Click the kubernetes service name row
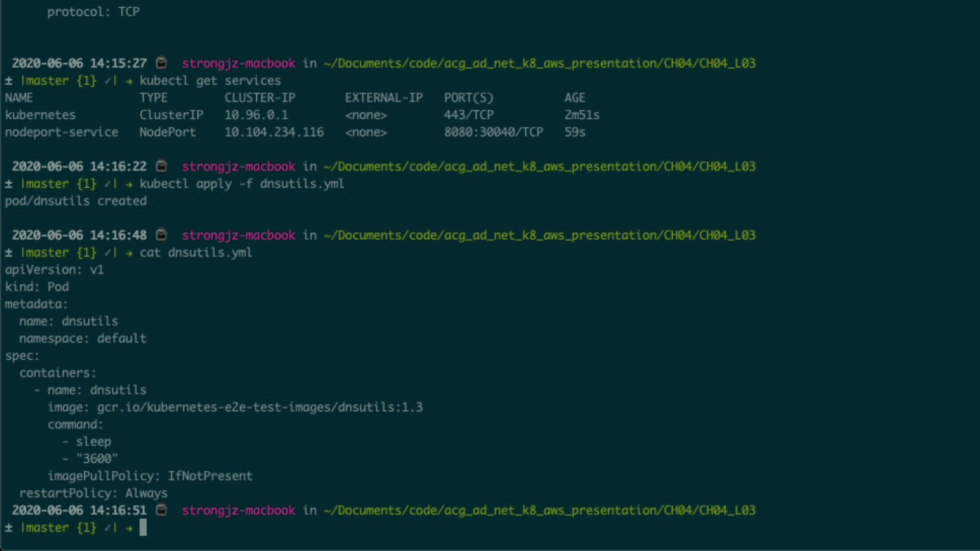 point(40,115)
